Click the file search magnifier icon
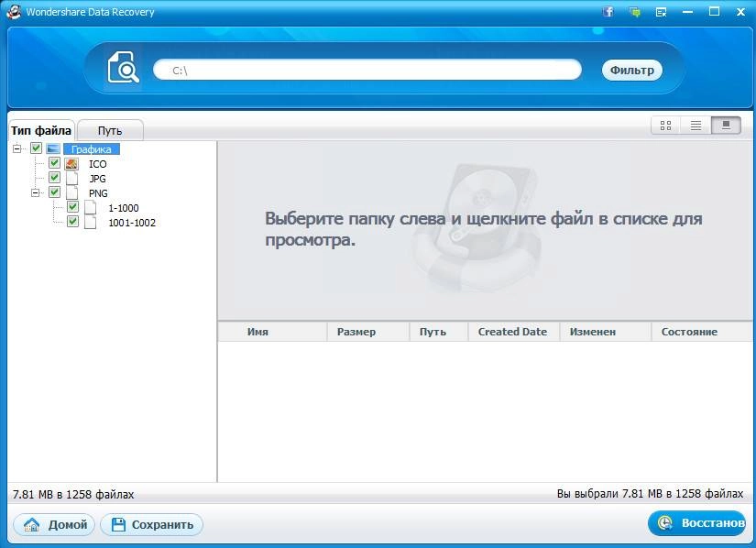The height and width of the screenshot is (548, 756). click(124, 68)
